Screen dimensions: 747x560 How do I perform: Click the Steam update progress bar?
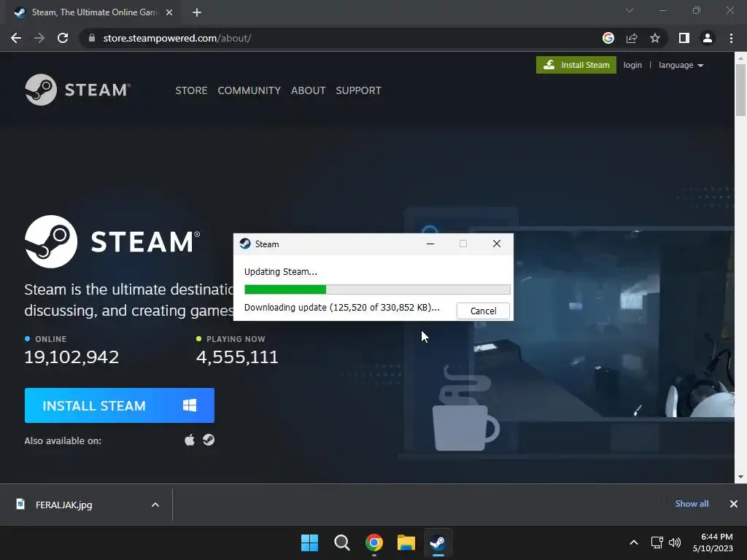(x=377, y=289)
